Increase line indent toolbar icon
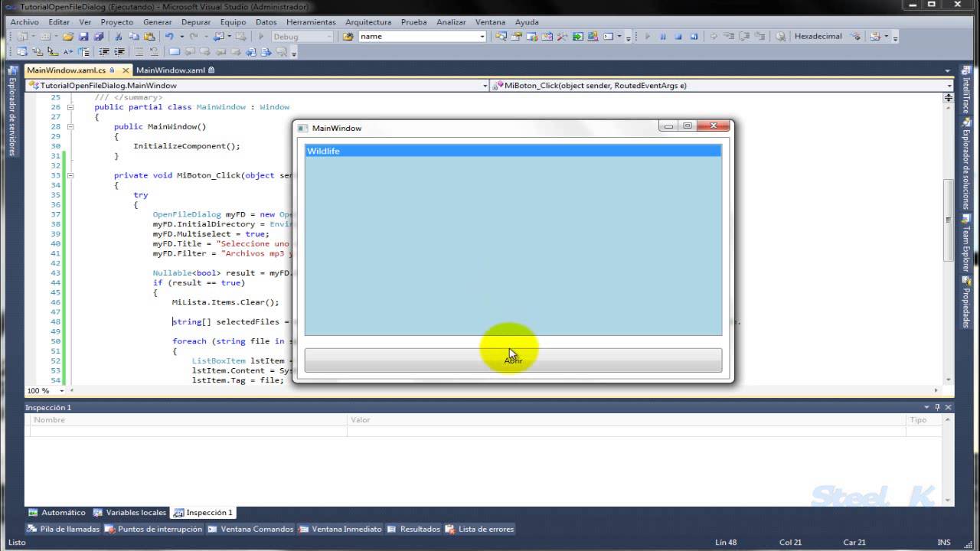 [x=119, y=51]
